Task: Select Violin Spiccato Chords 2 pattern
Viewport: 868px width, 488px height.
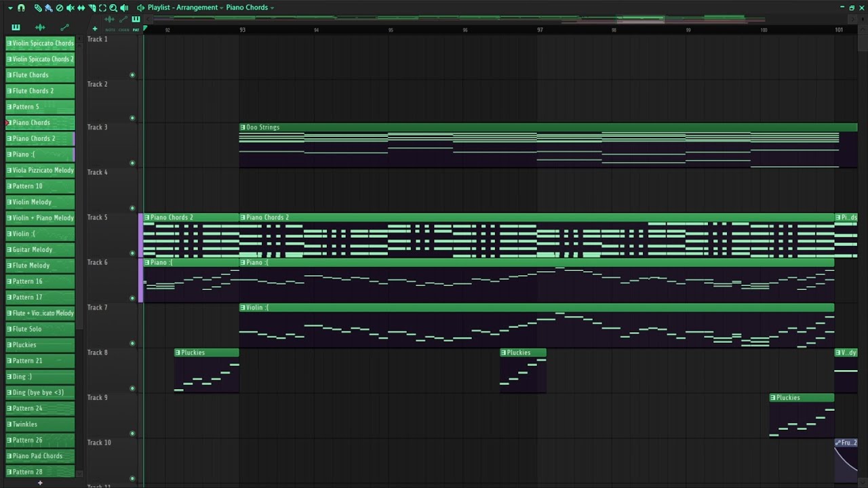Action: point(40,59)
